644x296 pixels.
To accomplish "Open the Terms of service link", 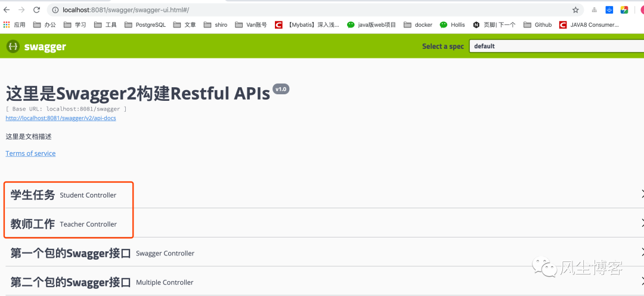I will pos(30,153).
